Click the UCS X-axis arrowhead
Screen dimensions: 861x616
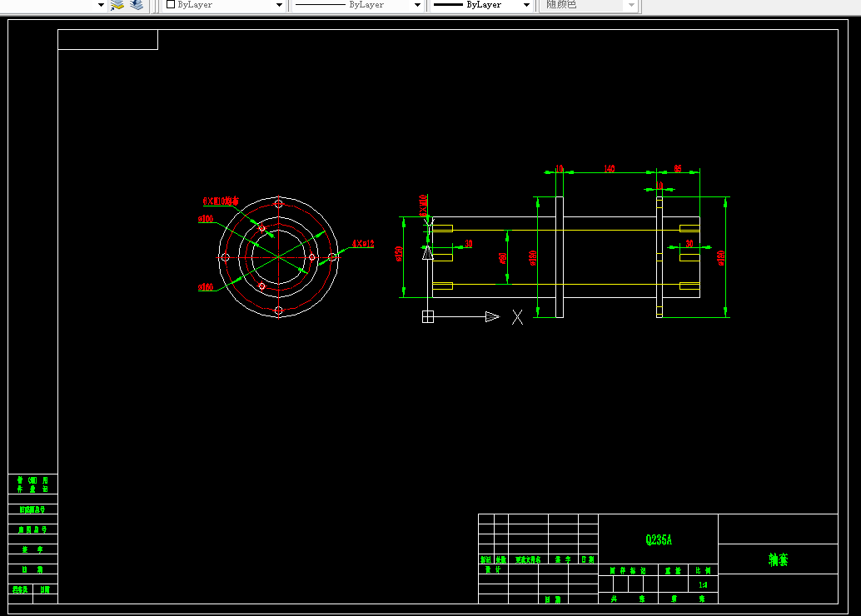493,317
